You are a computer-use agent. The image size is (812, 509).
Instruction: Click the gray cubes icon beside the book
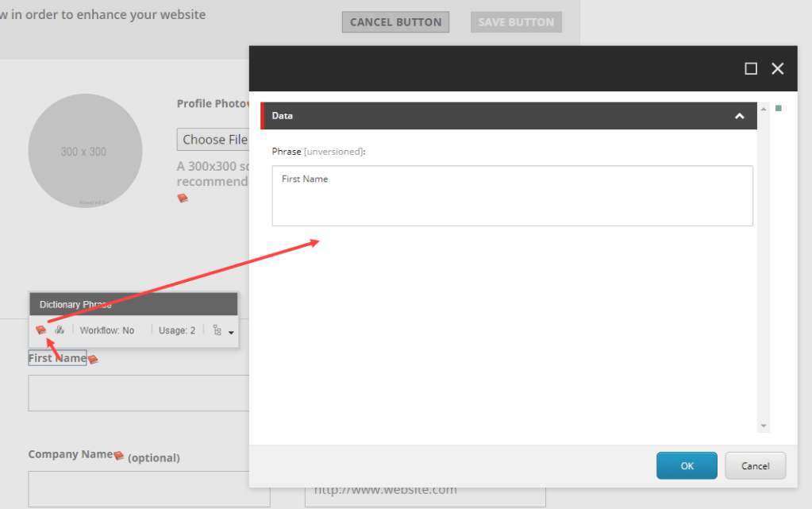coord(60,330)
